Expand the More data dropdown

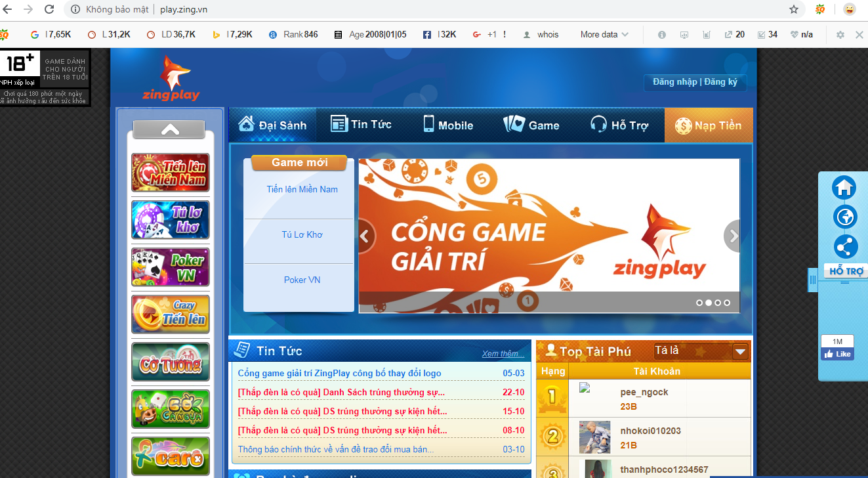[x=604, y=35]
